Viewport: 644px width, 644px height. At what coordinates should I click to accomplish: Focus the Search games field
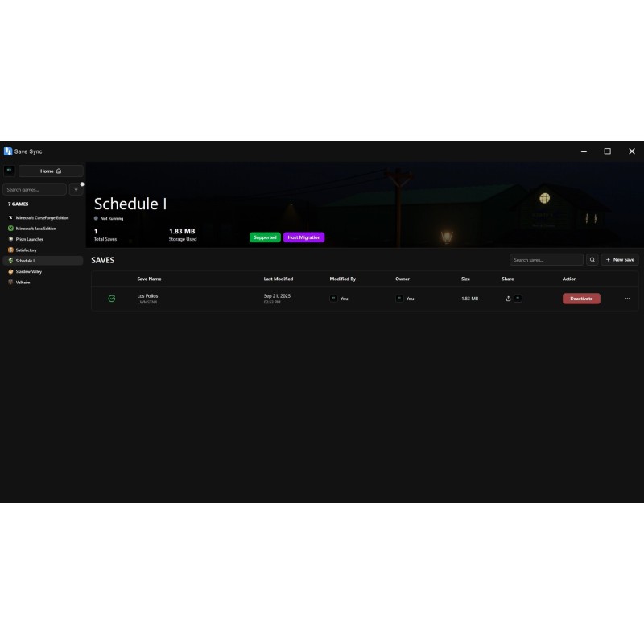(35, 189)
